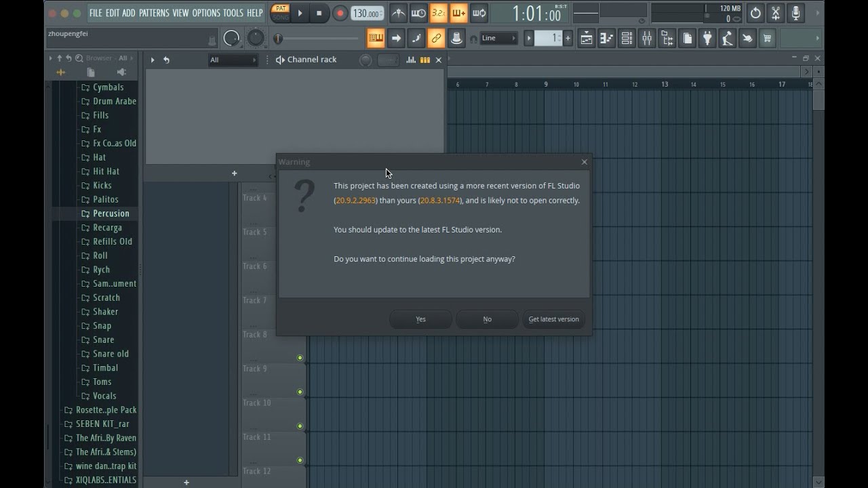Open Channel rack from toolbar
The width and height of the screenshot is (868, 488).
point(627,39)
